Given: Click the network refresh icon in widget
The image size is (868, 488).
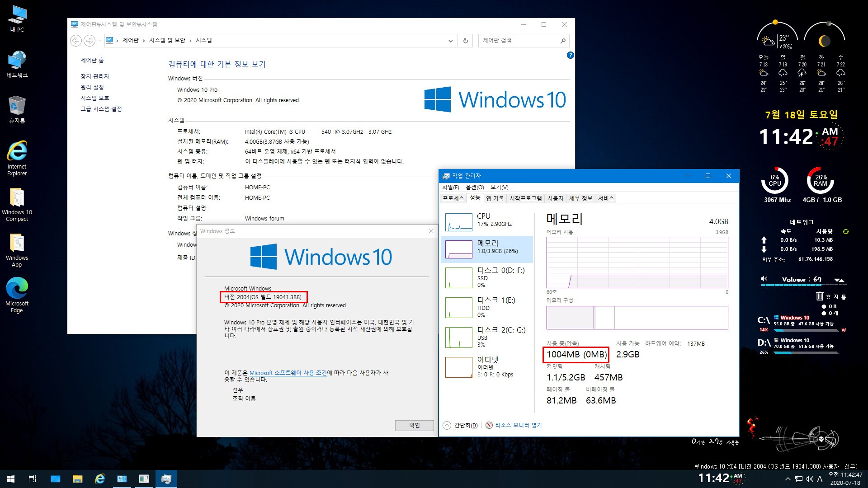Looking at the screenshot, I should click(x=845, y=232).
